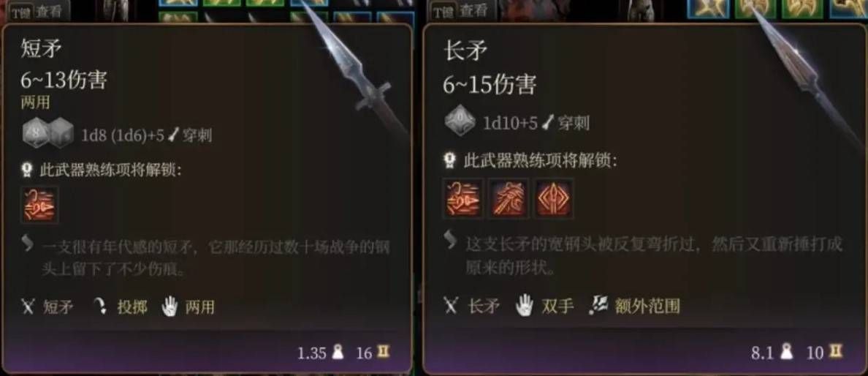Screen dimensions: 868x376
Task: Click the d8 dice icon for spear
Action: [34, 134]
